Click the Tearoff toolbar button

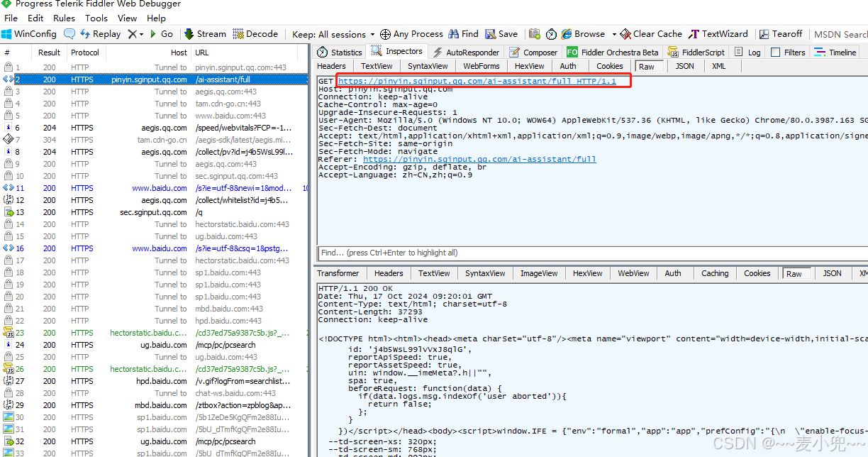click(781, 33)
